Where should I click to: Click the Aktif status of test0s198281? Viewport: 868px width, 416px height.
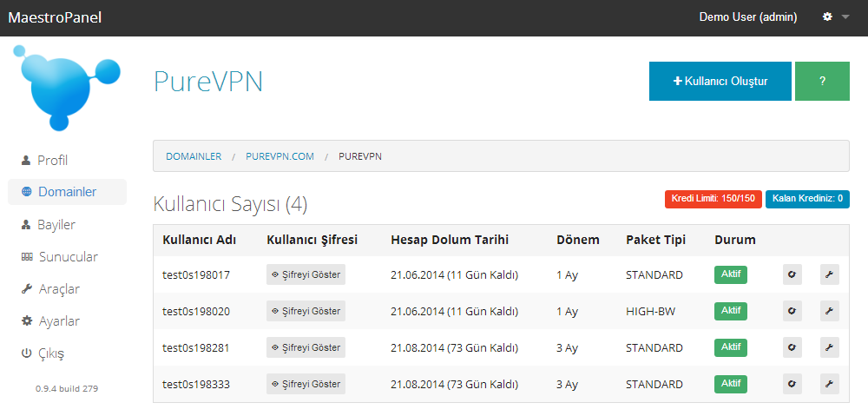coord(731,348)
